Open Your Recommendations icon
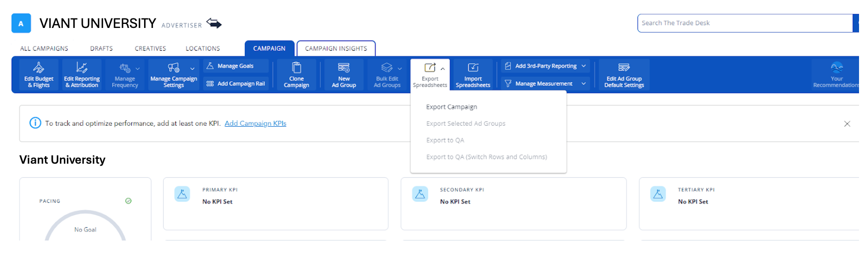Viewport: 868px width, 256px height. pyautogui.click(x=837, y=67)
